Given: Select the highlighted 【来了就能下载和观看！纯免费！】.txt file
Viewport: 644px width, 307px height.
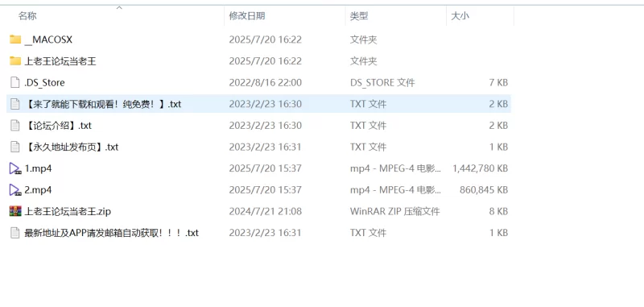Looking at the screenshot, I should pyautogui.click(x=258, y=104).
